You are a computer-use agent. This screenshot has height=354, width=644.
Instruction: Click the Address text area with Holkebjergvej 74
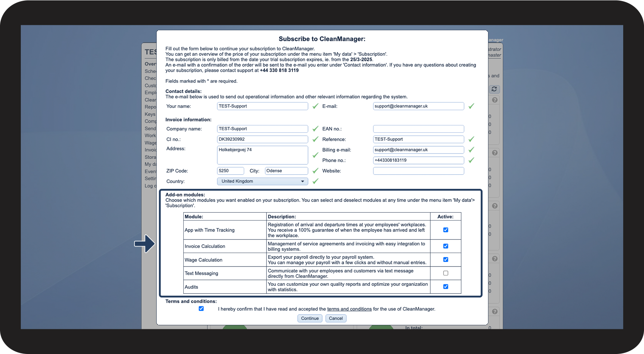pyautogui.click(x=262, y=155)
